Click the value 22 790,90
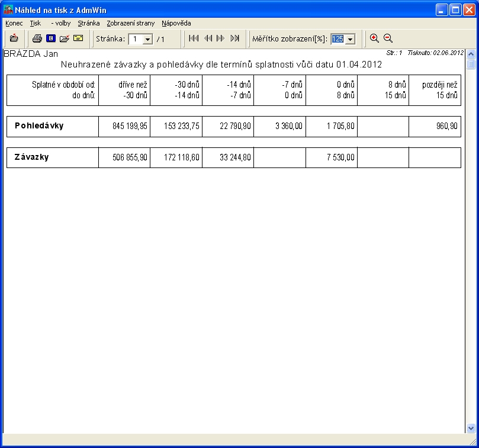Screen dimensions: 479x448 (x=235, y=126)
